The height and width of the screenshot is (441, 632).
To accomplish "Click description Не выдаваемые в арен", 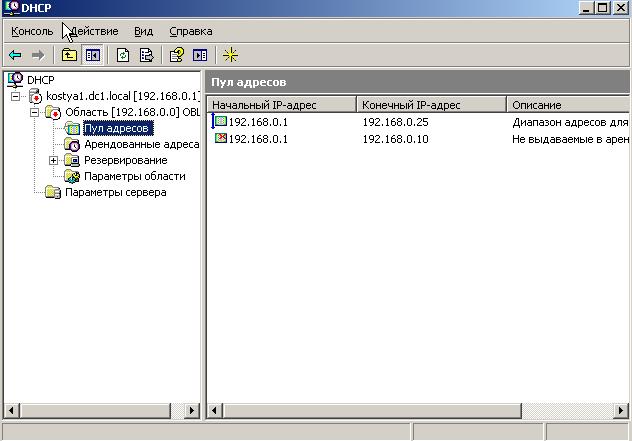I will (570, 139).
